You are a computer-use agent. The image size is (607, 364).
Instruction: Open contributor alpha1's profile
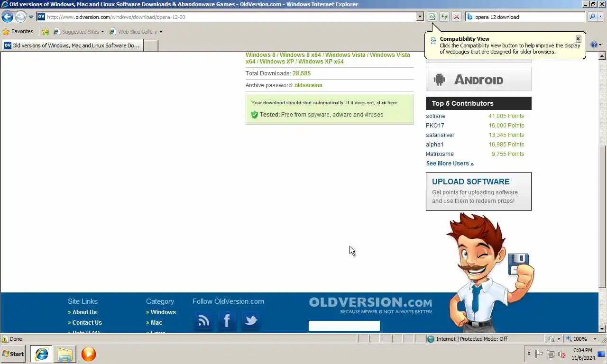[435, 145]
